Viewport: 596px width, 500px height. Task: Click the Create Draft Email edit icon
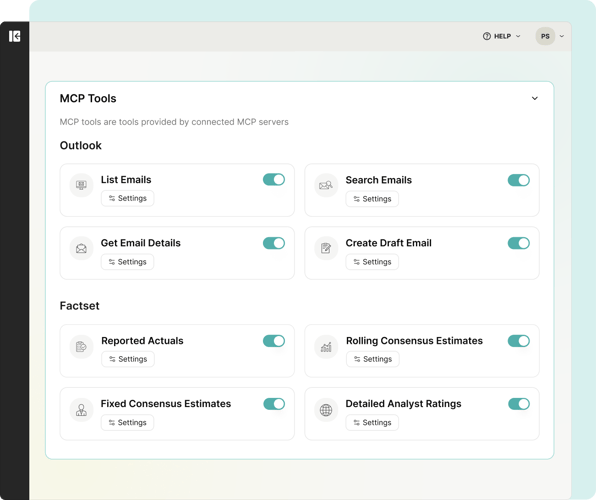(326, 248)
